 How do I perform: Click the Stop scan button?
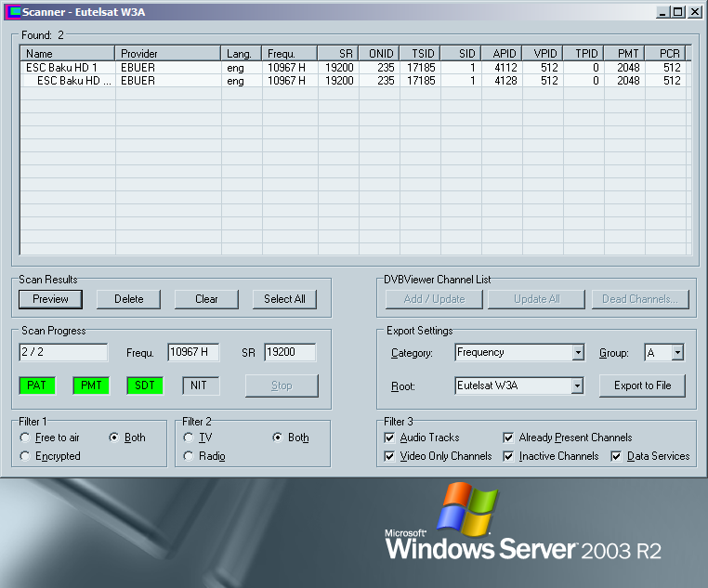(x=282, y=385)
